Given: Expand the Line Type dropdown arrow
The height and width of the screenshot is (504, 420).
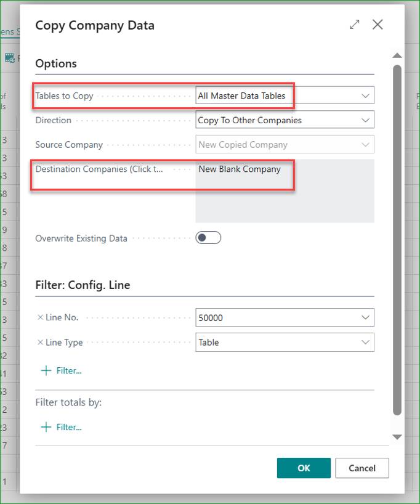Looking at the screenshot, I should [x=365, y=343].
